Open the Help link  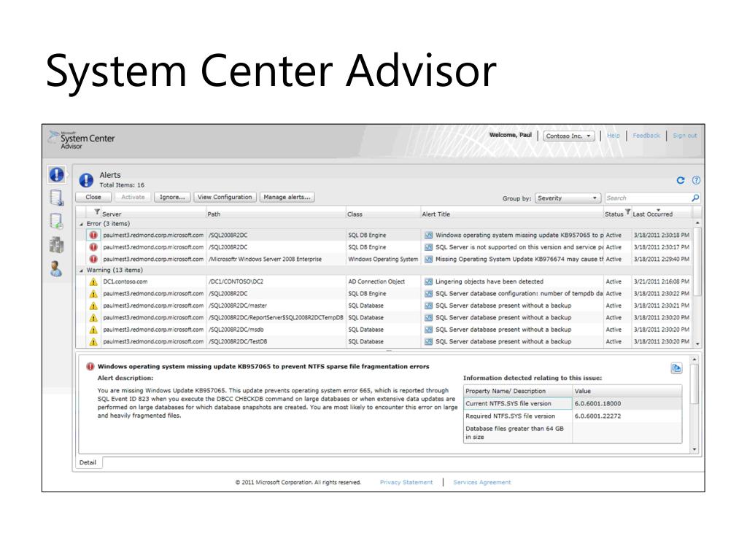point(613,136)
